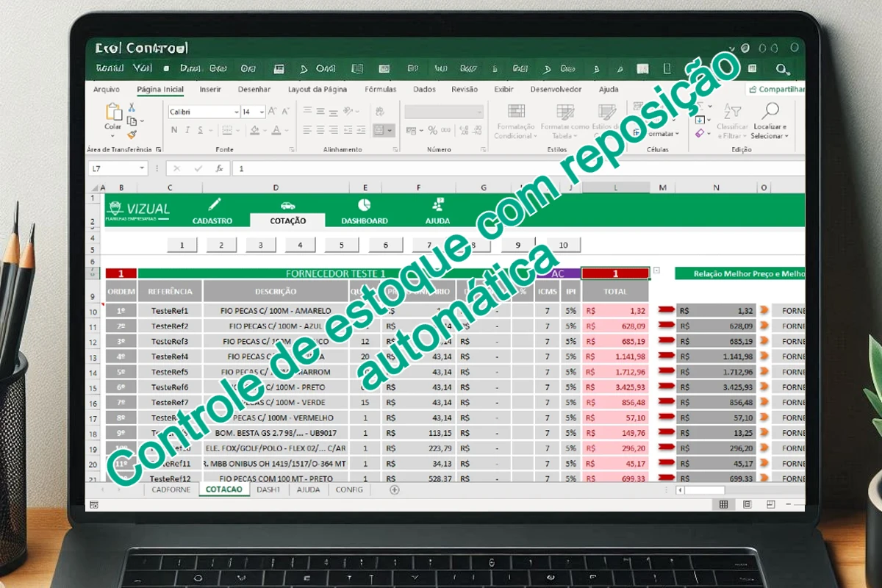Image resolution: width=882 pixels, height=588 pixels.
Task: Click the Formatar como Tabela icon
Action: 564,112
